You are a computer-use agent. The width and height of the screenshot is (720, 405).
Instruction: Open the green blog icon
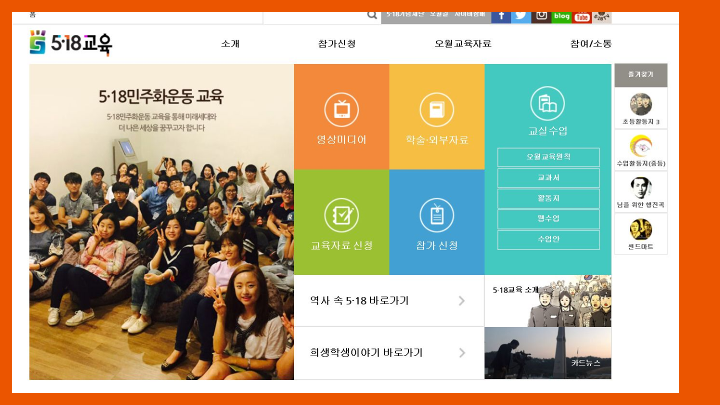coord(562,16)
